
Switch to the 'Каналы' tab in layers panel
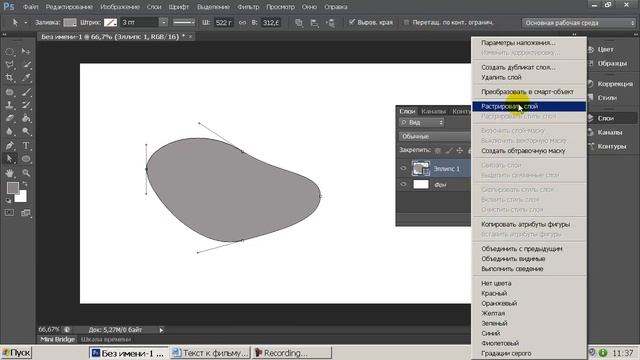[433, 111]
